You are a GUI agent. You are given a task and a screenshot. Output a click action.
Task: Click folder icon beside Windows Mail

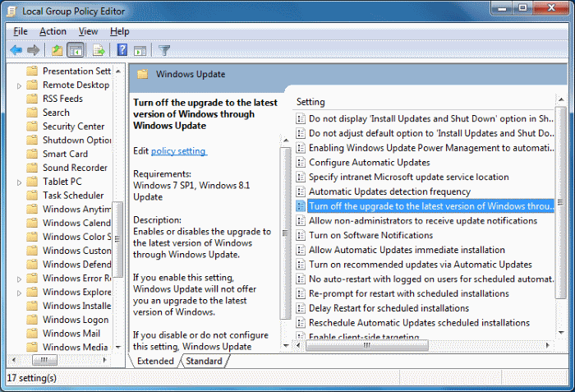[32, 334]
